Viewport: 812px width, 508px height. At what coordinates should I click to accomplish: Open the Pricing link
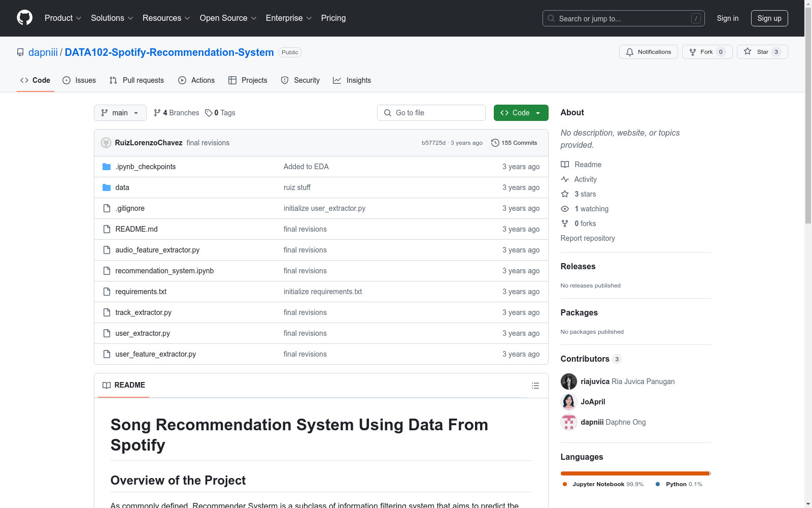pyautogui.click(x=333, y=18)
